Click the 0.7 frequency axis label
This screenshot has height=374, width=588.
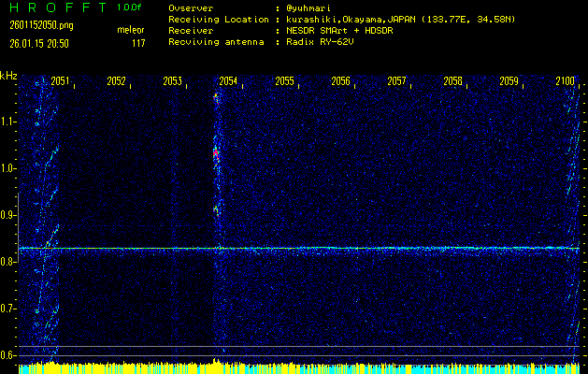pyautogui.click(x=7, y=309)
